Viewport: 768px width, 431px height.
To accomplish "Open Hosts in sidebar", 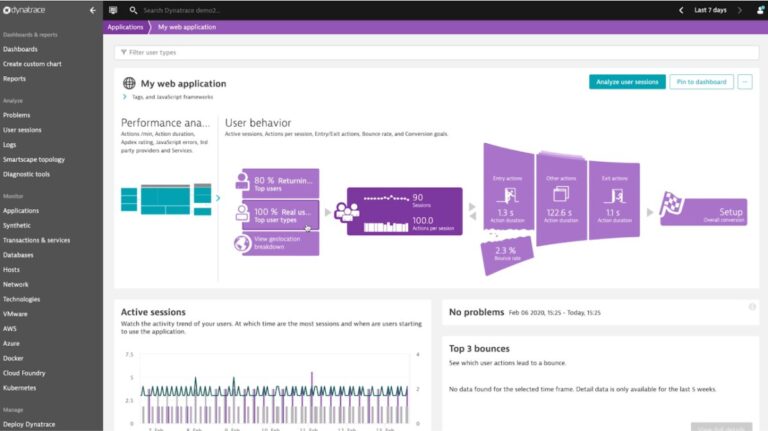I will 11,269.
